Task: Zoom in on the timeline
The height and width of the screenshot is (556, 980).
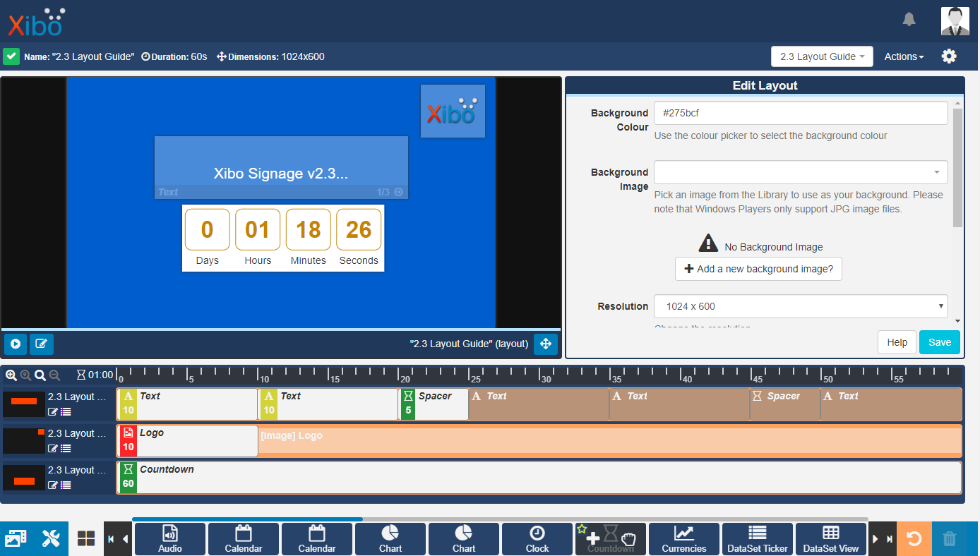Action: click(11, 375)
